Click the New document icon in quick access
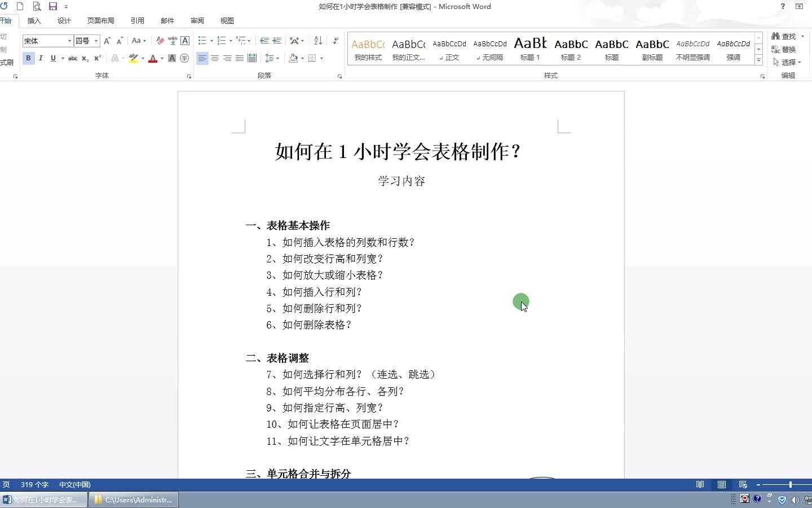 [20, 6]
